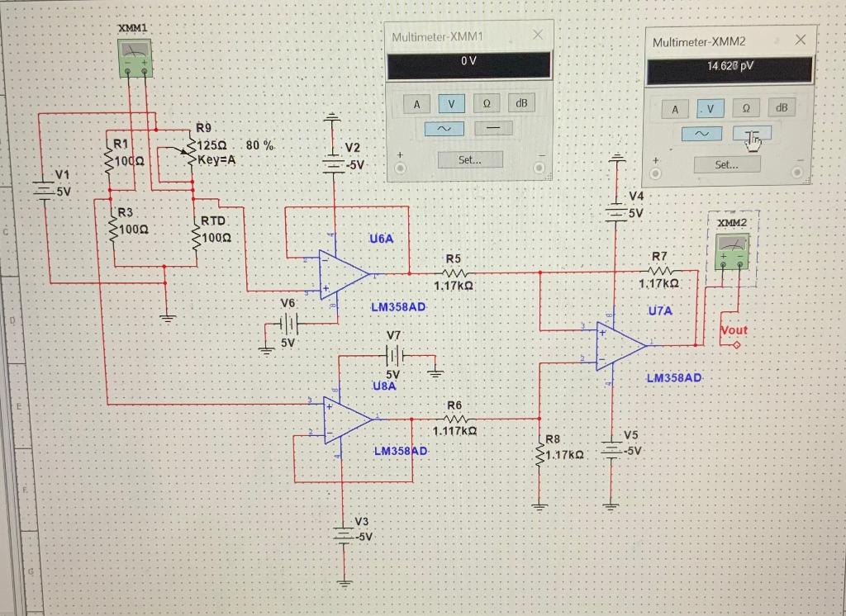
Task: Select op-amp U6A in the schematic
Action: pos(341,272)
